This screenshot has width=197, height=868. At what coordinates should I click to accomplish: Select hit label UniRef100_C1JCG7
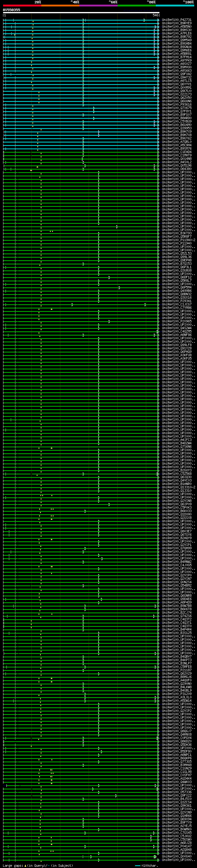click(176, 304)
